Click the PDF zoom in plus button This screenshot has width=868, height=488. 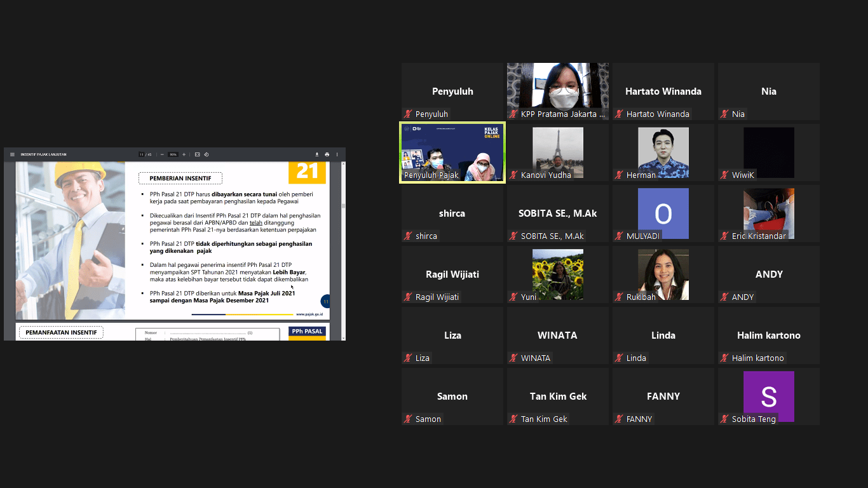[184, 154]
